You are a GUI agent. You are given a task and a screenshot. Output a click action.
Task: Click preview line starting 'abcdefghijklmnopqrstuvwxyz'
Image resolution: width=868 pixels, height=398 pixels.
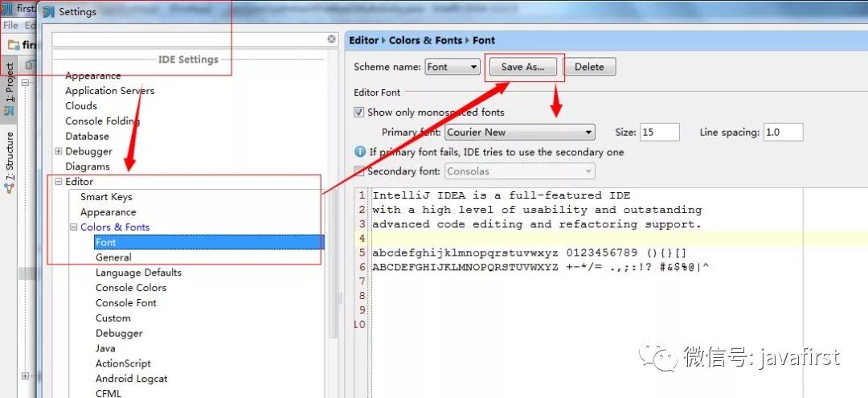coord(529,253)
